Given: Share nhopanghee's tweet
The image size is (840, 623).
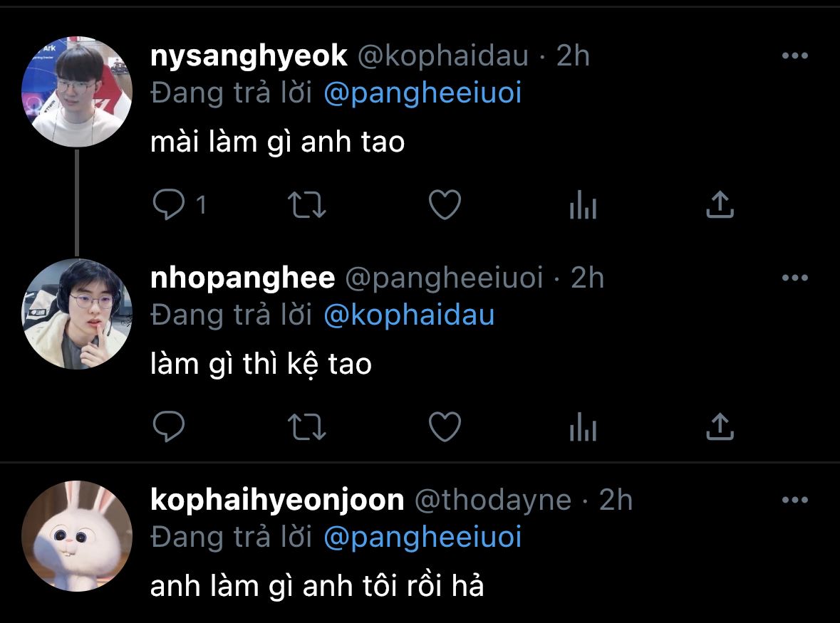Looking at the screenshot, I should point(720,426).
